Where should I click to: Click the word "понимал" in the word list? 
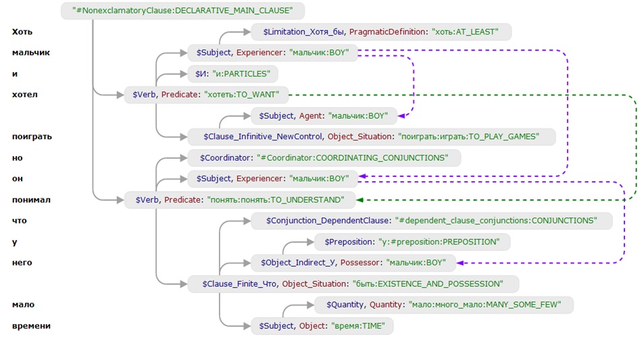click(x=31, y=200)
